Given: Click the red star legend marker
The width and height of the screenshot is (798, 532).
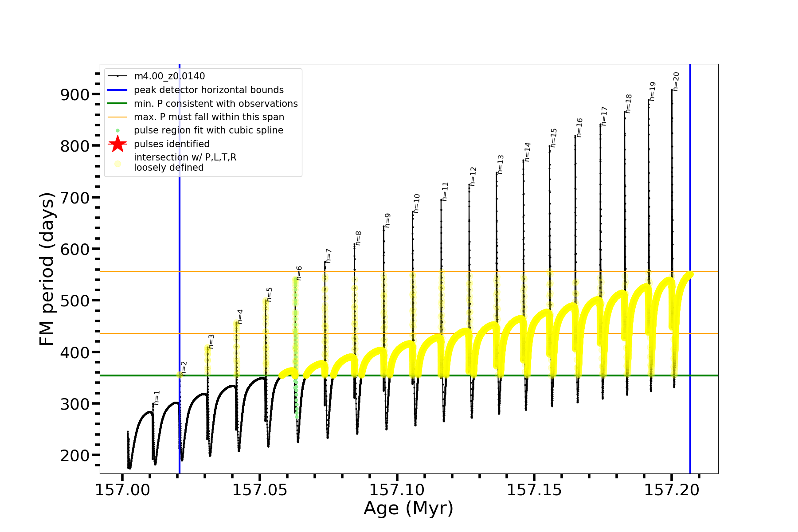Looking at the screenshot, I should 117,144.
